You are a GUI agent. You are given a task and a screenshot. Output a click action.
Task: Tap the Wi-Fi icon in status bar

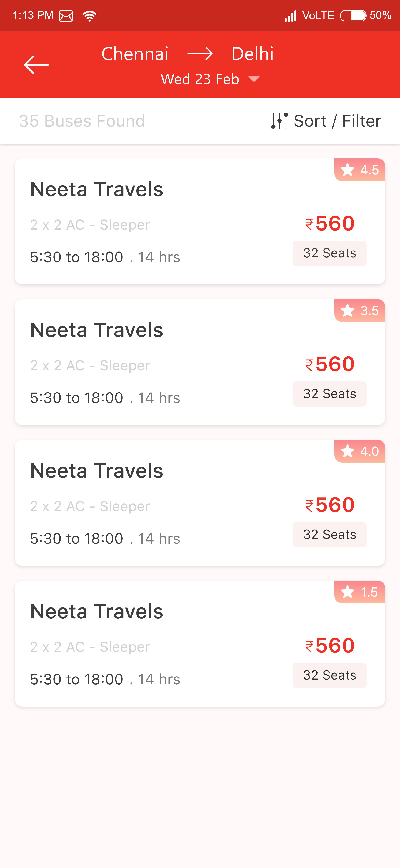pos(90,16)
